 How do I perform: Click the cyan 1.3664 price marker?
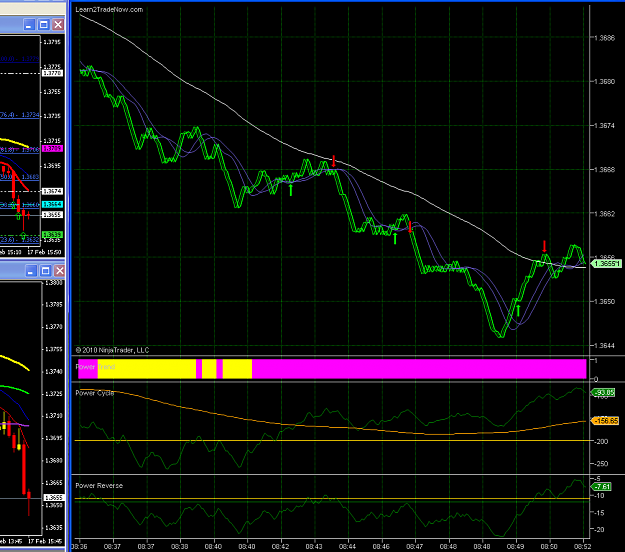(x=52, y=204)
